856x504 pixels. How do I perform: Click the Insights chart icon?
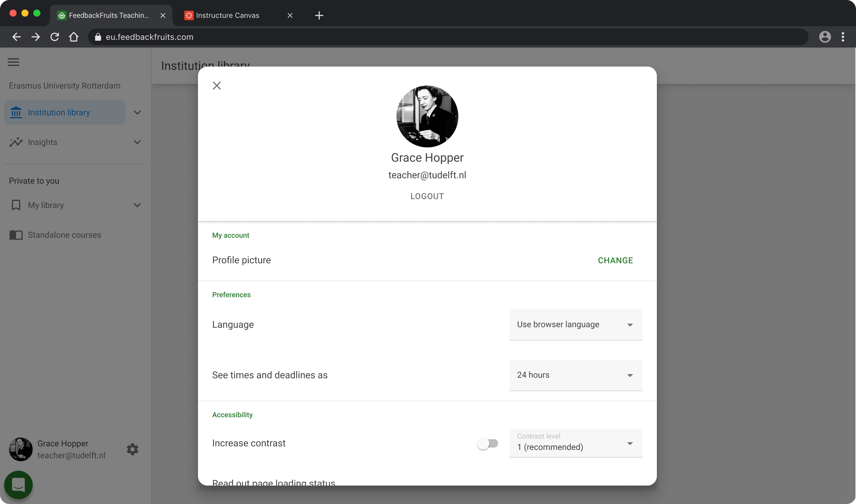[x=16, y=142]
